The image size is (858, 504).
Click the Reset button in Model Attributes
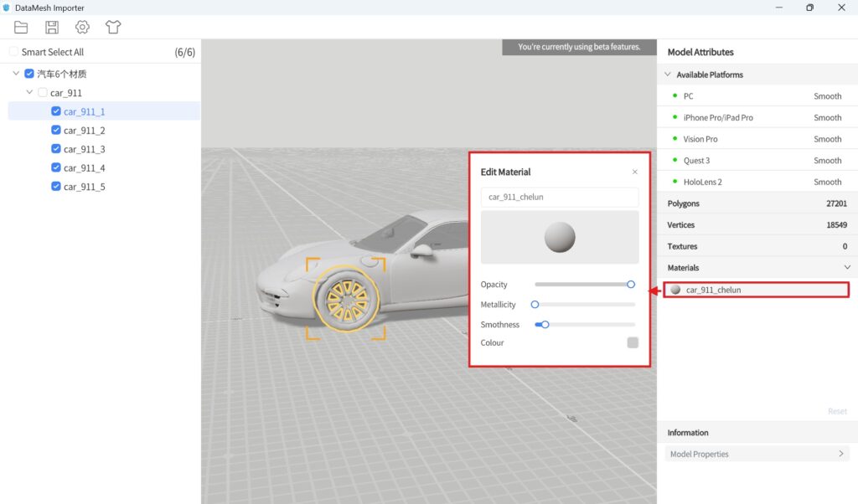point(837,410)
